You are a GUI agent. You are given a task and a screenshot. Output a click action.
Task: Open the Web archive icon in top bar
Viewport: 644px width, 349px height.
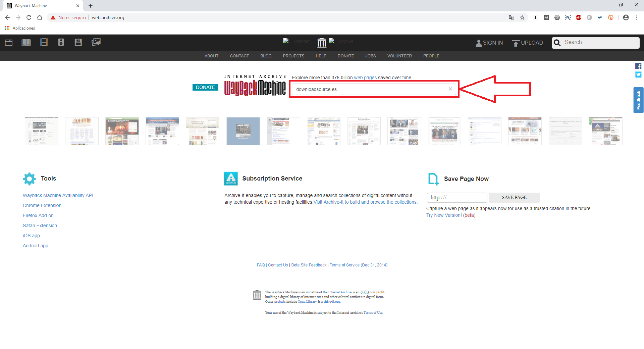(x=9, y=42)
